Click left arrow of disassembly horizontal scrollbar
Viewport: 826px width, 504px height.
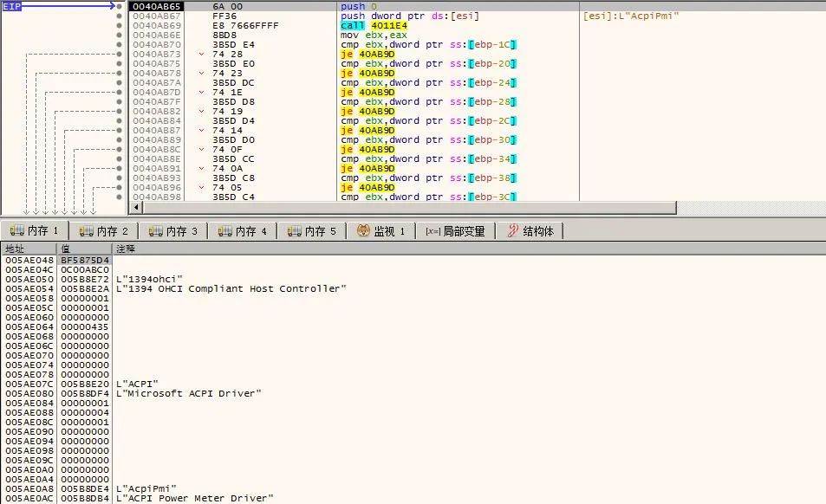pyautogui.click(x=134, y=208)
